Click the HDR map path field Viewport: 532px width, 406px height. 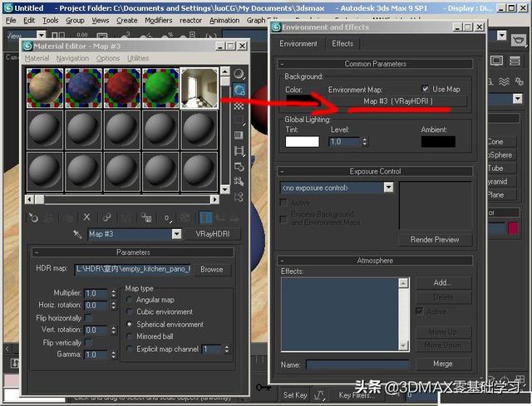click(133, 269)
